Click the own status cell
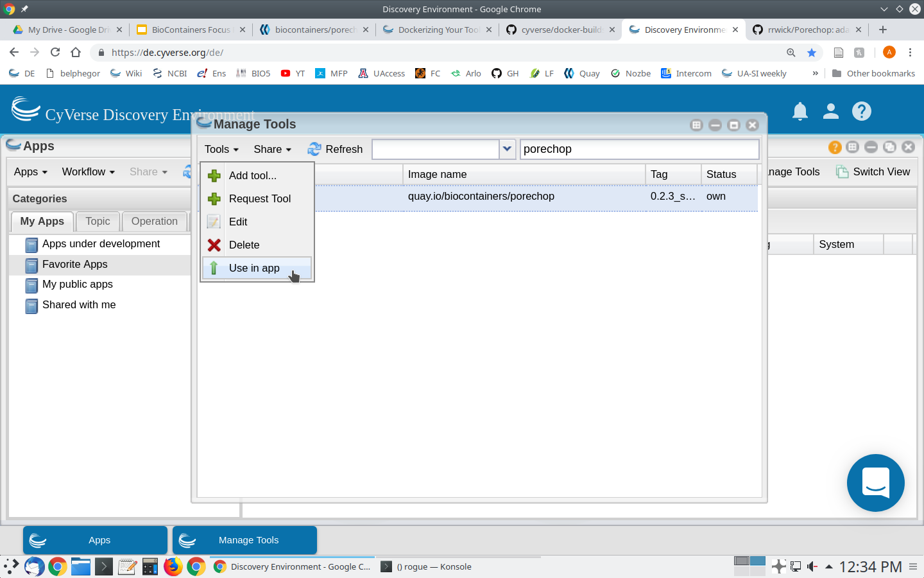The image size is (924, 578). 716,197
